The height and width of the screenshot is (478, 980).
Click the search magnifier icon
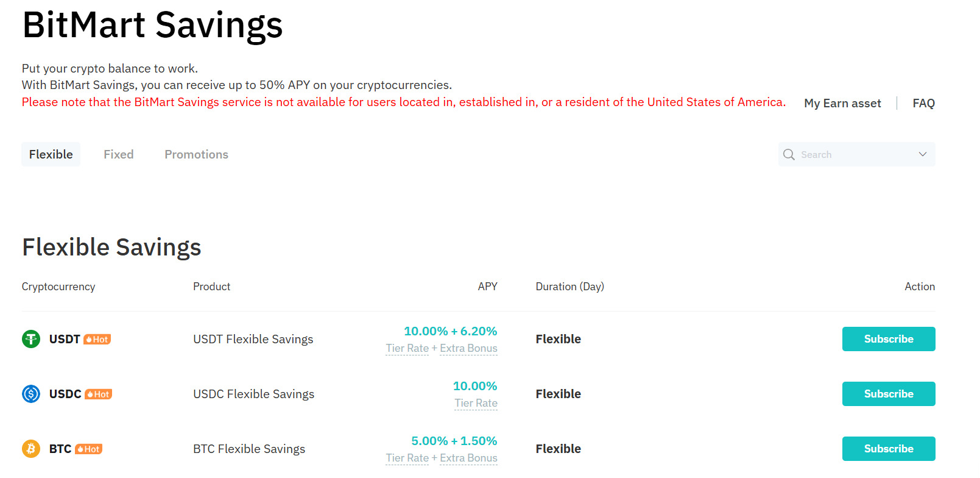coord(789,154)
